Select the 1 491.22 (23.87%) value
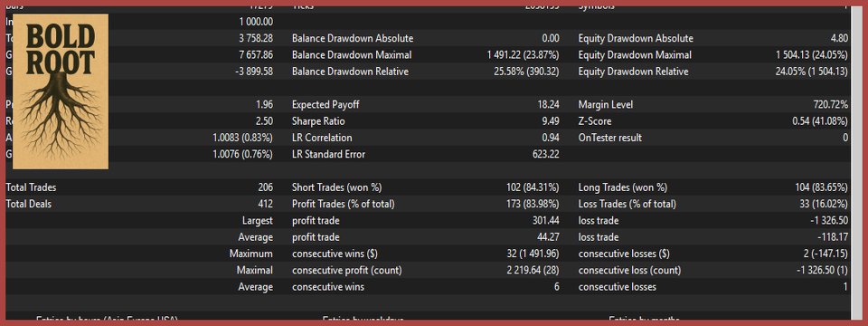The image size is (868, 326). click(524, 55)
